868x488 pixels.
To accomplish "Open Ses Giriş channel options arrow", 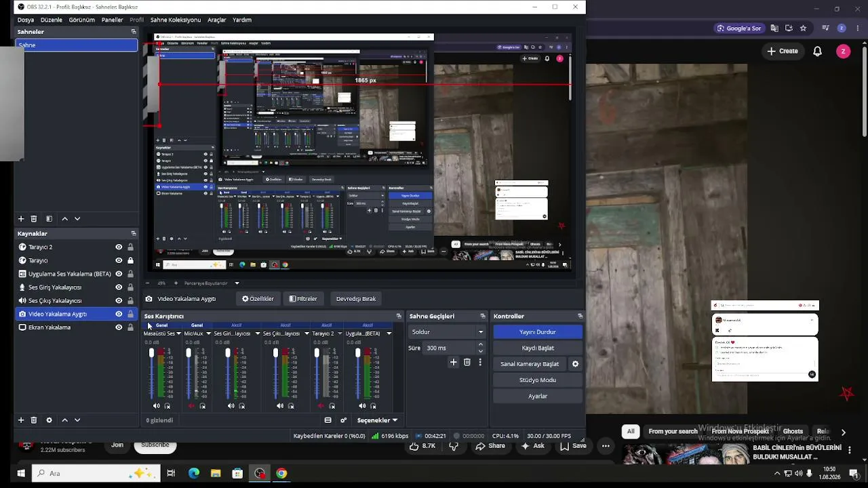I will (x=257, y=333).
